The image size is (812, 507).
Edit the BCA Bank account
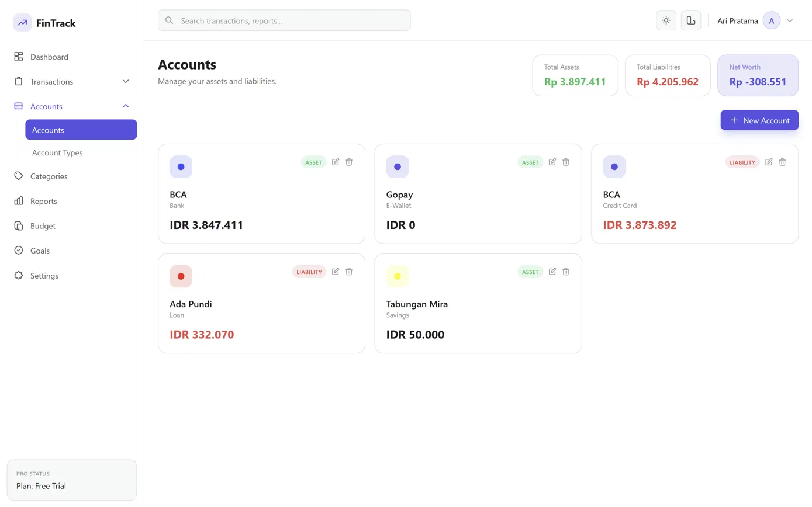coord(336,162)
